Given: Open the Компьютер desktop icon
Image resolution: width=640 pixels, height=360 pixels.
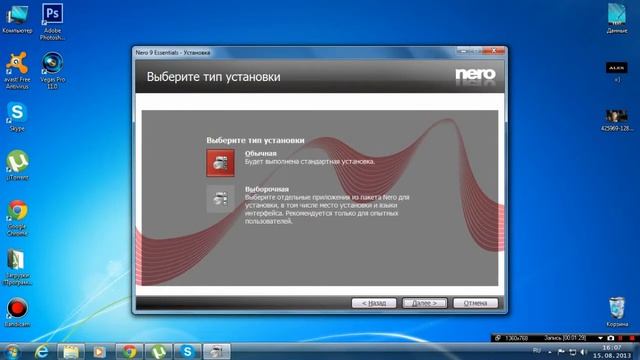Looking at the screenshot, I should [x=17, y=18].
